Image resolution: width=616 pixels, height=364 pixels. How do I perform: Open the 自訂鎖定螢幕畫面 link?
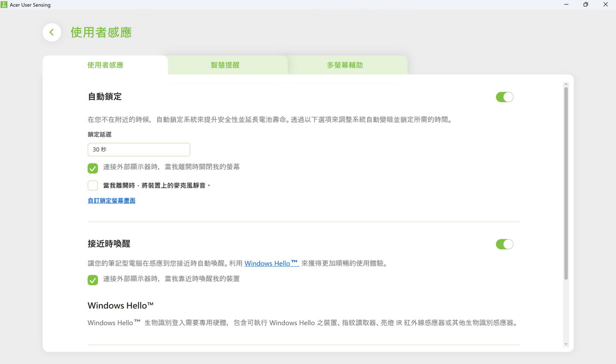click(111, 201)
